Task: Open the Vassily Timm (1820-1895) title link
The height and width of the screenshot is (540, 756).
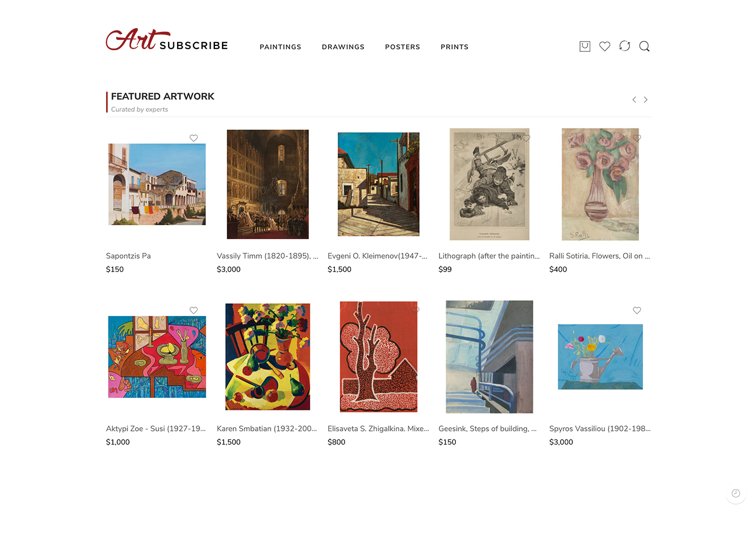Action: pyautogui.click(x=267, y=256)
